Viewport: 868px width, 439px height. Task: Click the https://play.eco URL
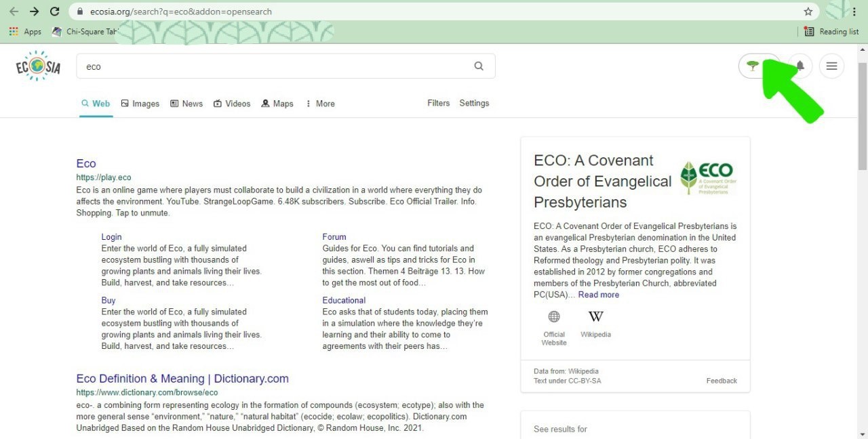coord(104,177)
